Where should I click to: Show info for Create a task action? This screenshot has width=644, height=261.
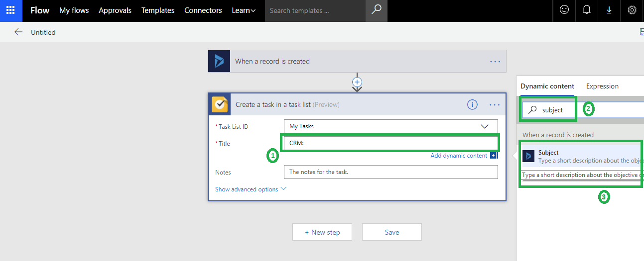click(472, 104)
